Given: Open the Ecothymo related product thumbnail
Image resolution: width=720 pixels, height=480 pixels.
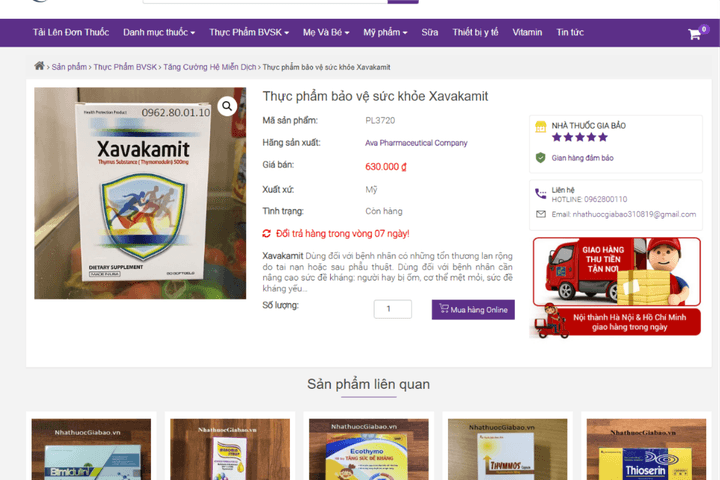Looking at the screenshot, I should click(x=369, y=449).
